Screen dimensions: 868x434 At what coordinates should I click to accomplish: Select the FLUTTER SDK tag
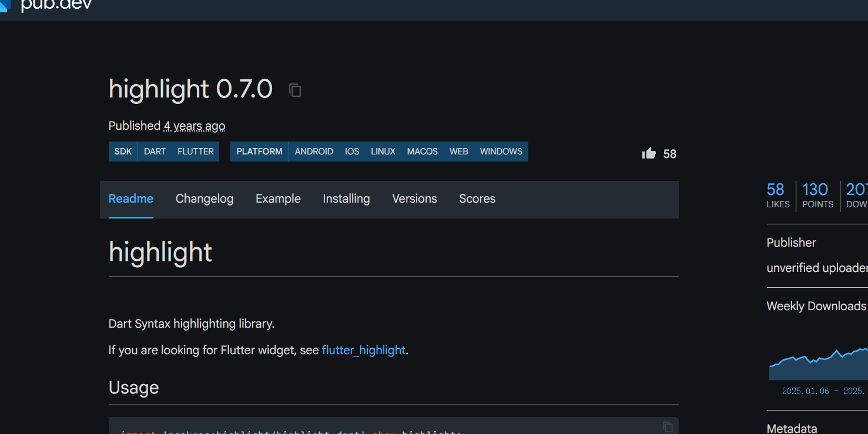tap(196, 152)
